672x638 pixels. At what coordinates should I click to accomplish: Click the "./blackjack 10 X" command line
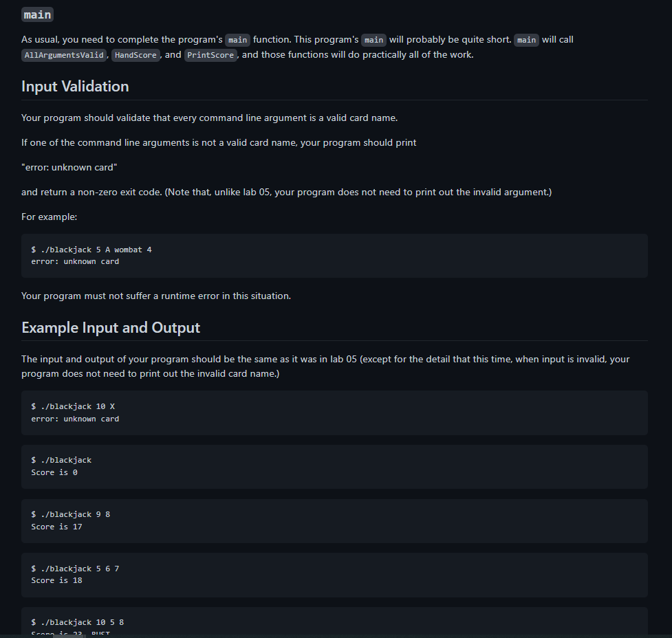point(73,406)
